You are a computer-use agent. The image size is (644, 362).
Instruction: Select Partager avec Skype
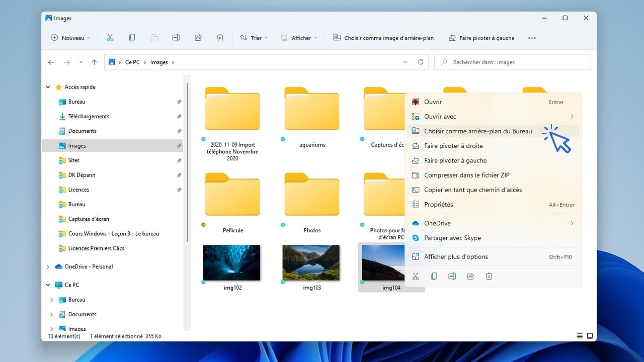pyautogui.click(x=493, y=238)
